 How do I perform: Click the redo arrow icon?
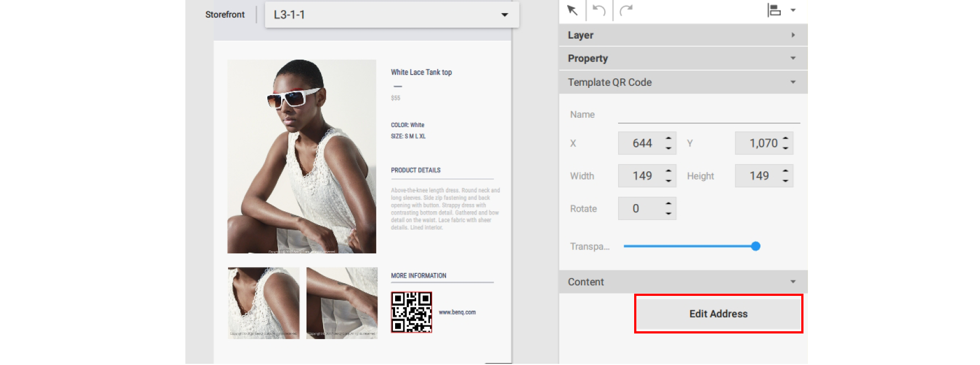(626, 11)
